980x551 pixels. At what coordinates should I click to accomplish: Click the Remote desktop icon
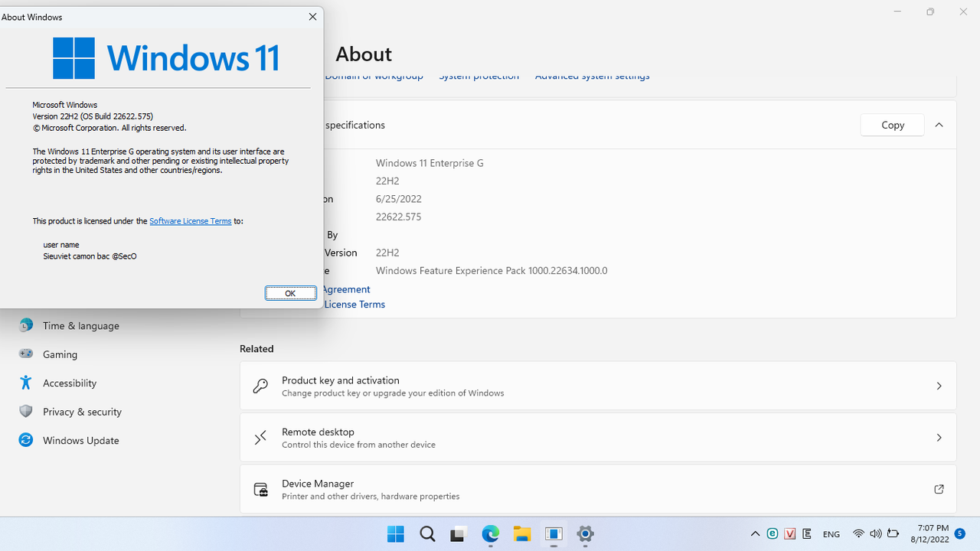(x=260, y=438)
